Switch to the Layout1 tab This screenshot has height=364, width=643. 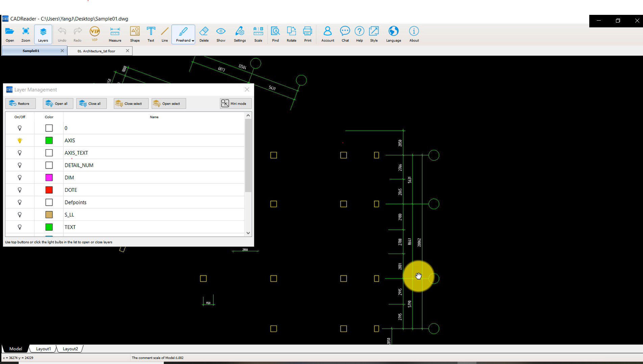(43, 349)
